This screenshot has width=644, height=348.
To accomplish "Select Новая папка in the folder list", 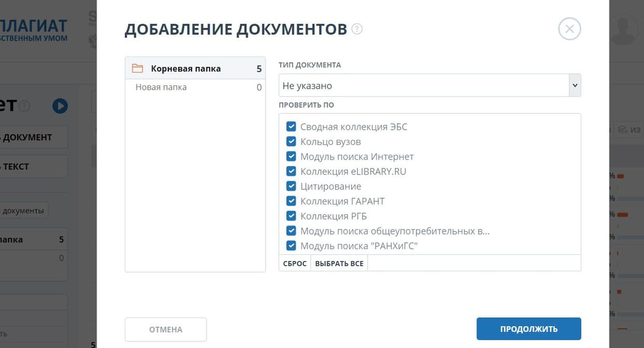I will [x=161, y=87].
